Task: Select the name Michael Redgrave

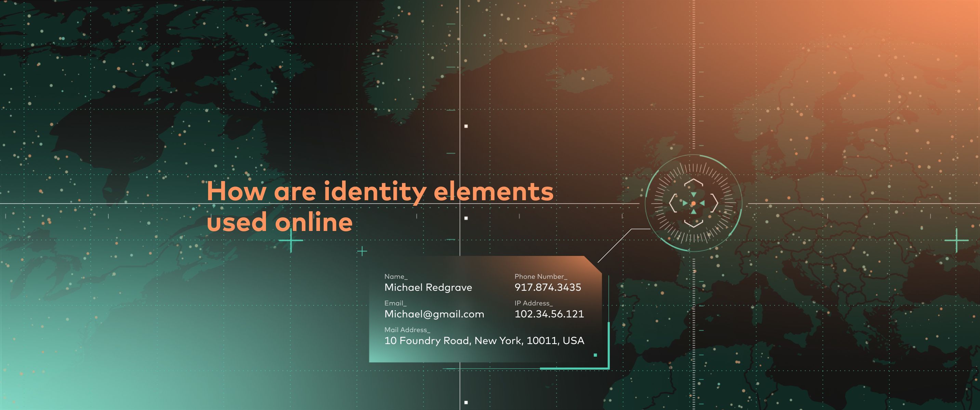Action: 428,288
